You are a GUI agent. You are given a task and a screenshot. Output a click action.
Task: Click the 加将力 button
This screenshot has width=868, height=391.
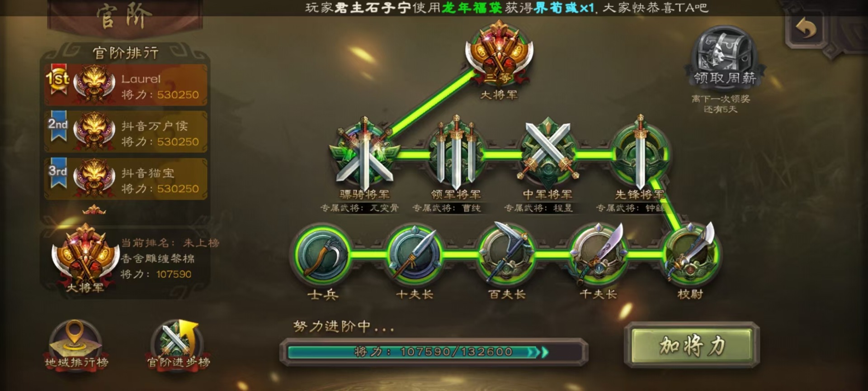(692, 346)
